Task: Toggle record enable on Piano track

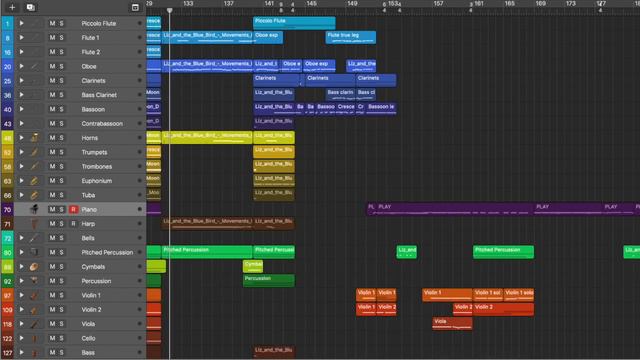Action: click(x=73, y=209)
